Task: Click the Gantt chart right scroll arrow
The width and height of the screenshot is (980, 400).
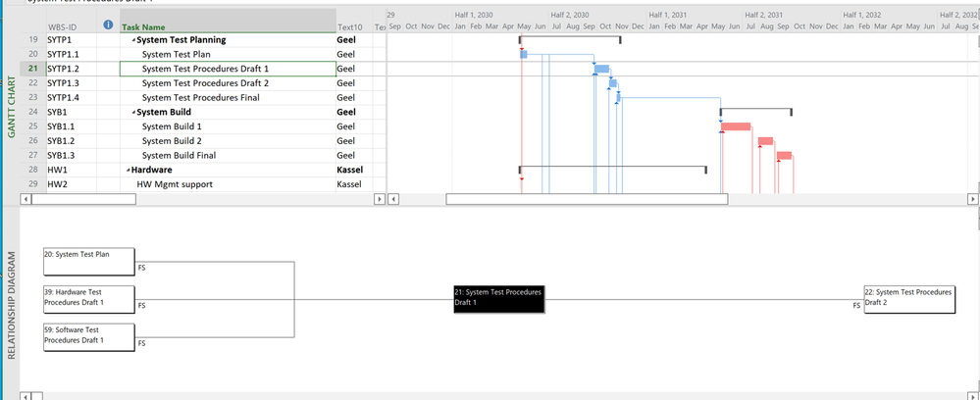Action: (x=974, y=199)
